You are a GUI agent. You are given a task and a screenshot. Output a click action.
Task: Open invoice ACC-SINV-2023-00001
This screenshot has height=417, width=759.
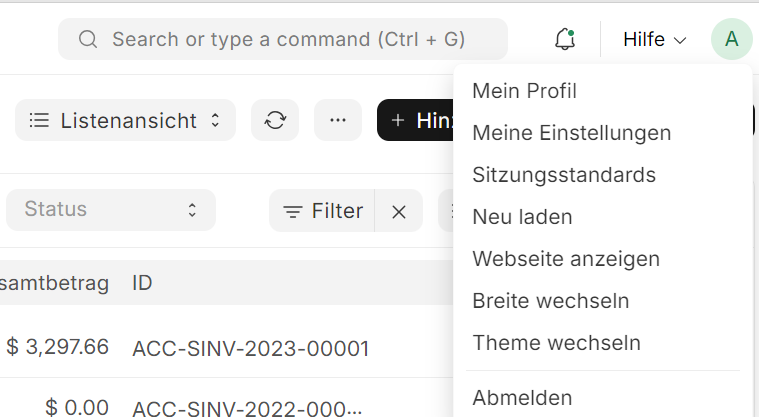[250, 348]
